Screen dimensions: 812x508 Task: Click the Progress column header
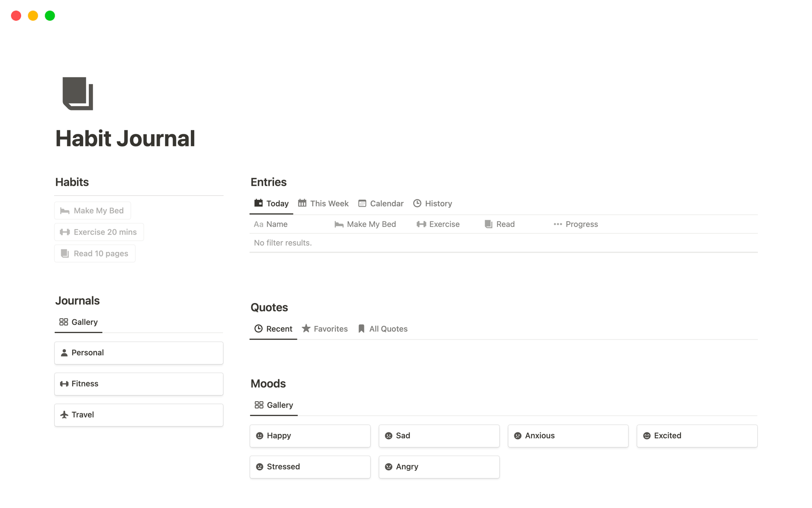576,224
